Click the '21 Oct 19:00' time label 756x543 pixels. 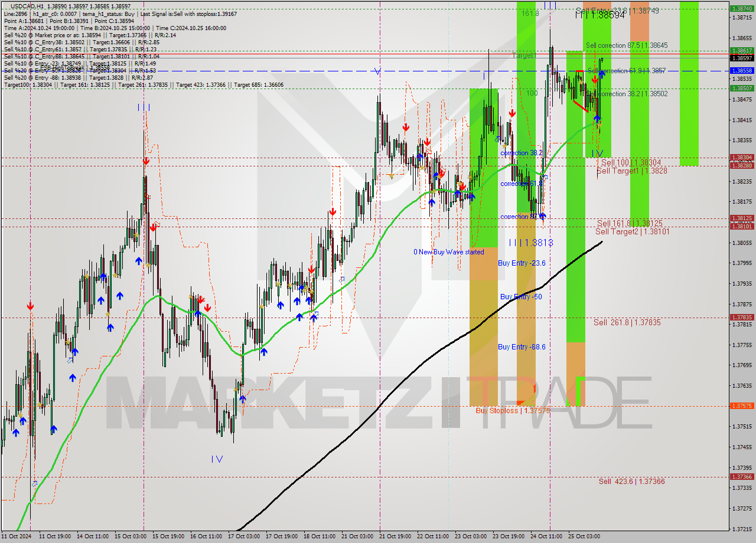(395, 537)
